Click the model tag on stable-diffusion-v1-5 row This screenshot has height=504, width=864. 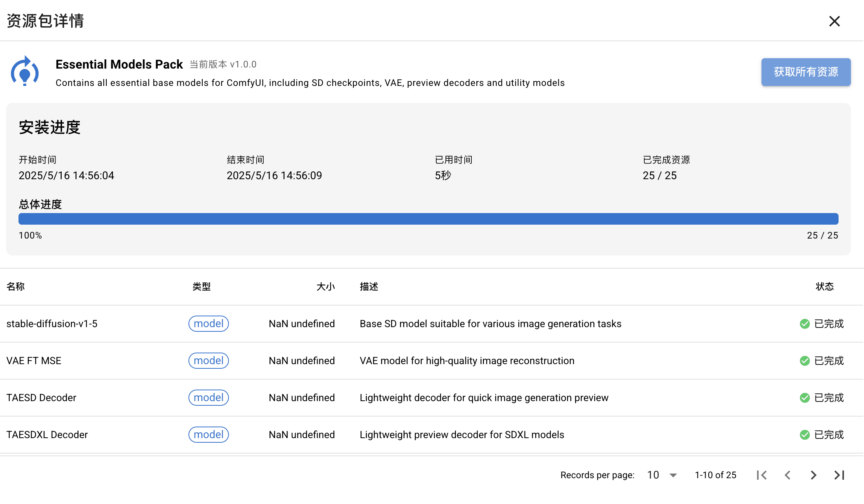click(x=208, y=324)
